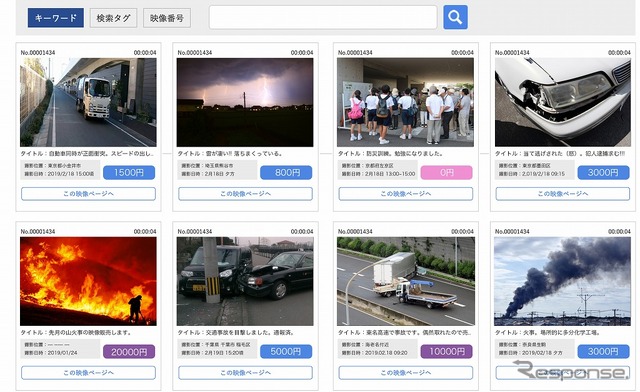Go to video page under lightning card
Image resolution: width=640 pixels, height=392 pixels.
tap(245, 194)
